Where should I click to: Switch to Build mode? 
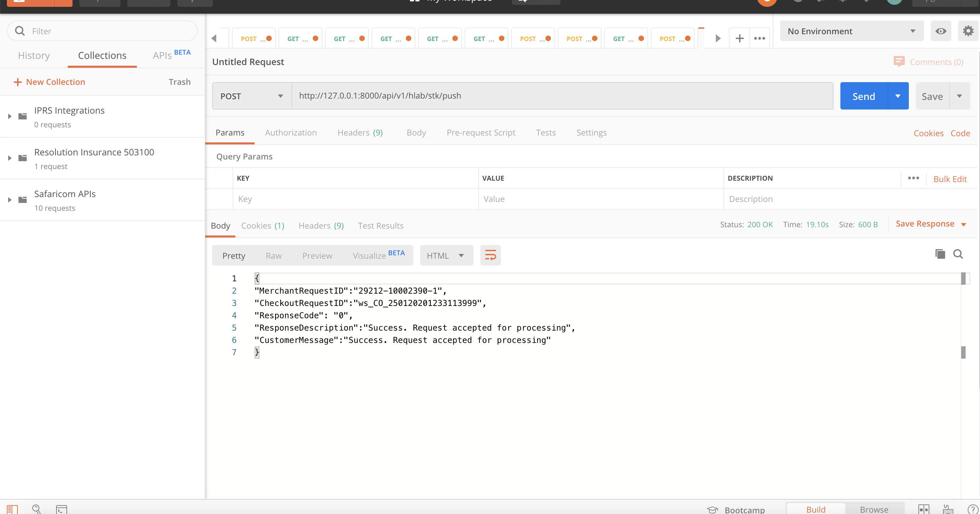point(816,509)
